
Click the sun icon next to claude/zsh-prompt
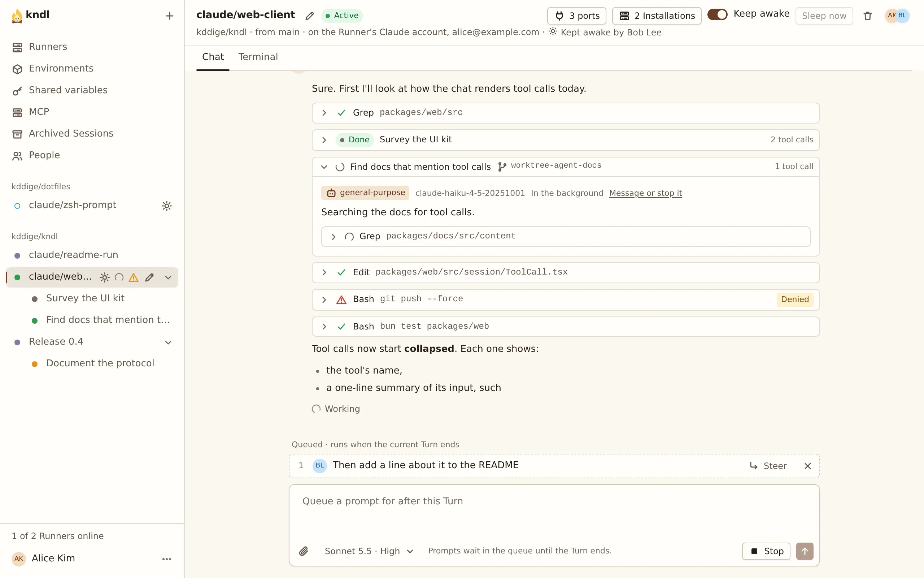[x=166, y=206]
